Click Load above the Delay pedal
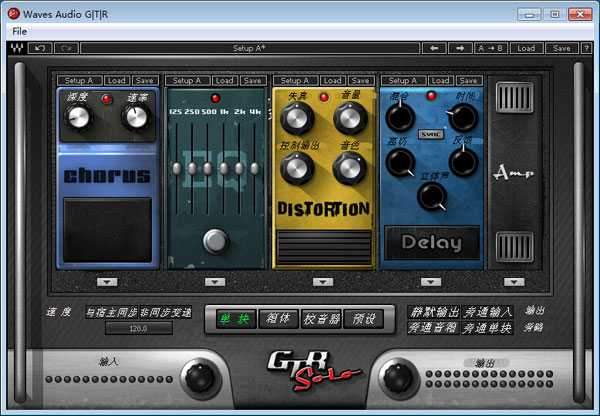Viewport: 600px width, 416px height. point(439,80)
